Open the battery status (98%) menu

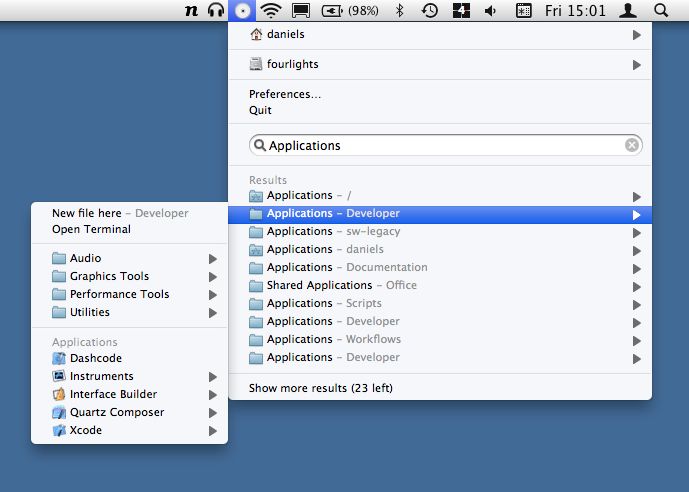350,10
